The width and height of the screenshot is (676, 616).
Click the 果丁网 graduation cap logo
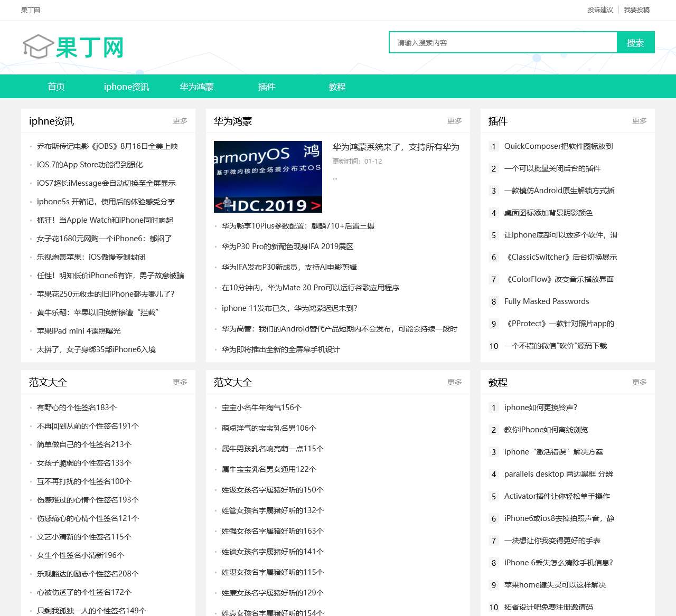[73, 47]
